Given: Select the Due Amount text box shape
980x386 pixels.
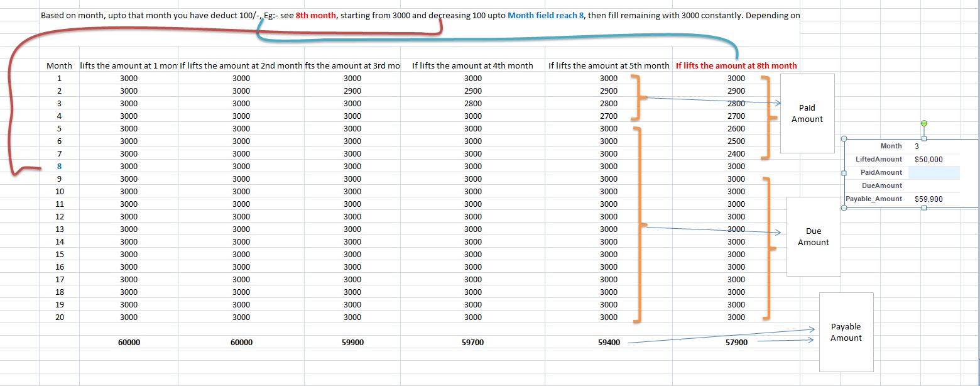Looking at the screenshot, I should [814, 236].
